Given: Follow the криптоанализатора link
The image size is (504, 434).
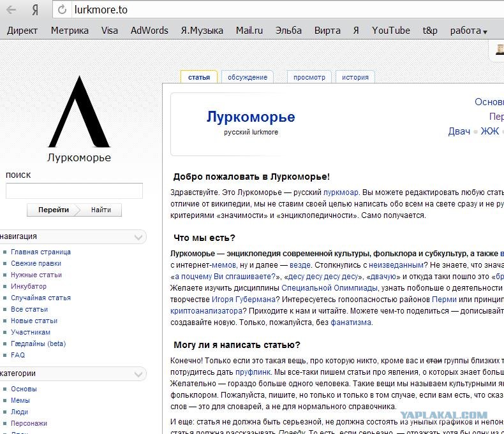Looking at the screenshot, I should pos(206,312).
